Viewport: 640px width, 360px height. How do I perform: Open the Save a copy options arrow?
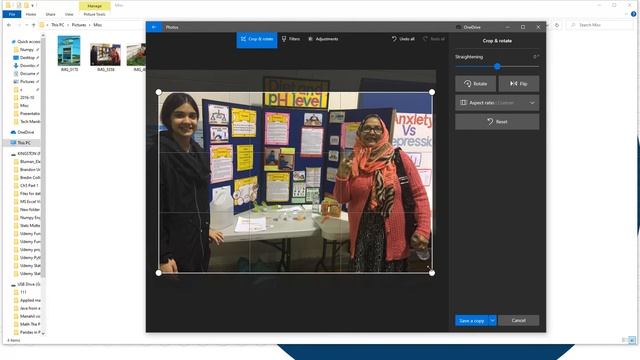493,320
